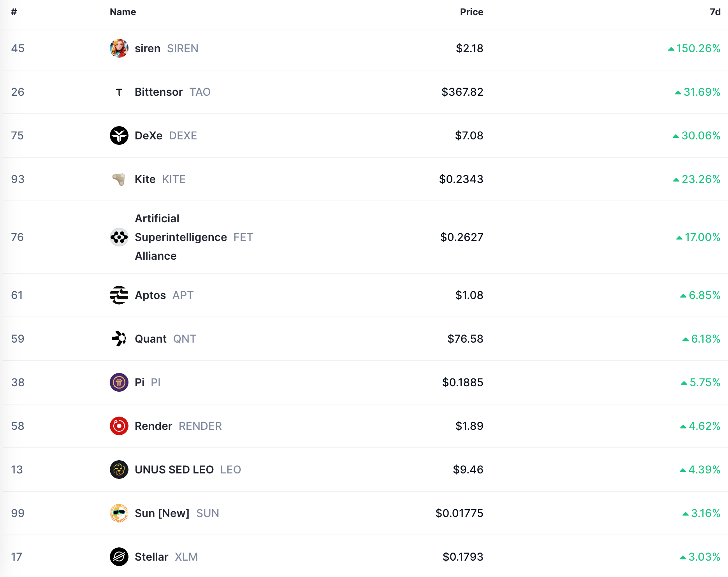Sort table by Price column header
The width and height of the screenshot is (728, 577).
click(x=471, y=12)
